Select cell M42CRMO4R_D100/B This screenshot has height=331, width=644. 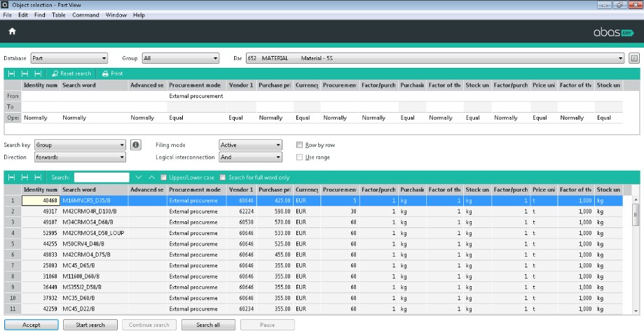click(94, 211)
